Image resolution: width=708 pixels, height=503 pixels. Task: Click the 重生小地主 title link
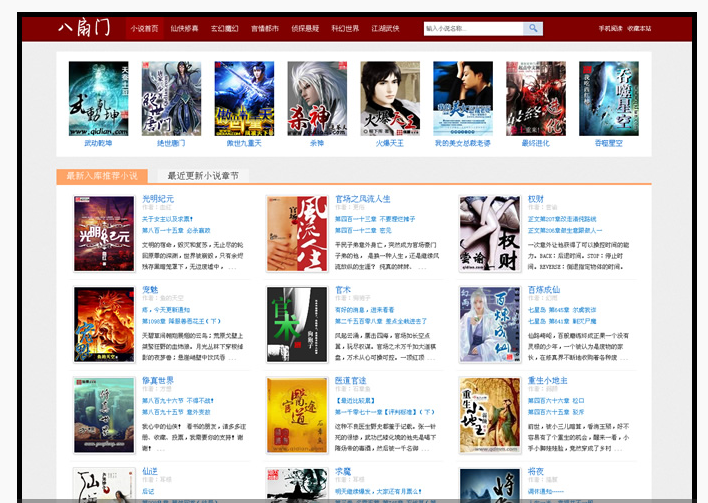point(548,381)
